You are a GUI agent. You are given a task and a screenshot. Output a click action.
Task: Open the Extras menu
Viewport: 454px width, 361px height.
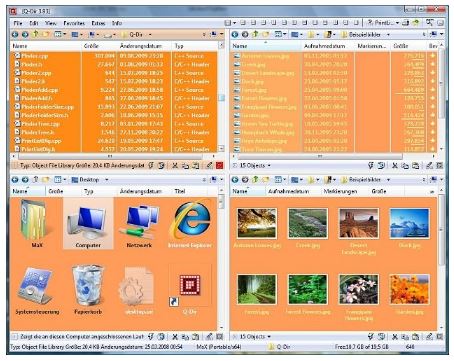98,23
